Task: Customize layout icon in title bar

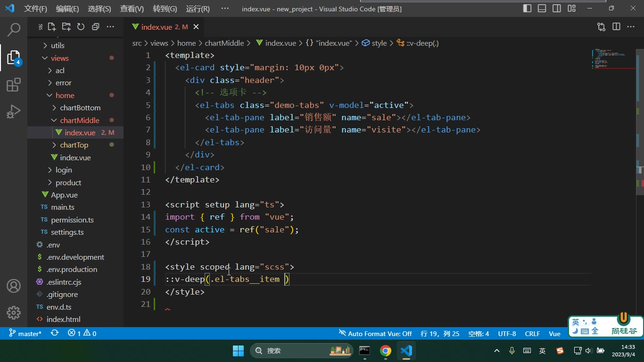Action: (572, 8)
